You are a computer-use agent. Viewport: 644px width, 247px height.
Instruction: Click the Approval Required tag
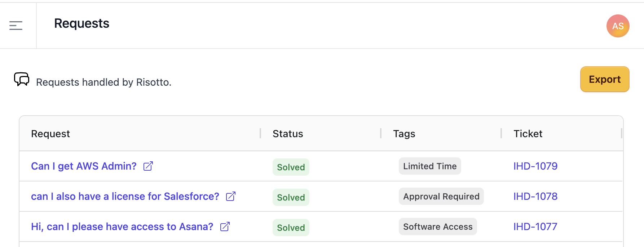tap(441, 196)
